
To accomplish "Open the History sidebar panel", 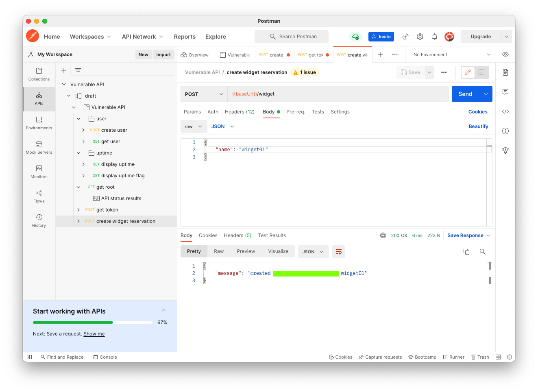I will pyautogui.click(x=39, y=221).
